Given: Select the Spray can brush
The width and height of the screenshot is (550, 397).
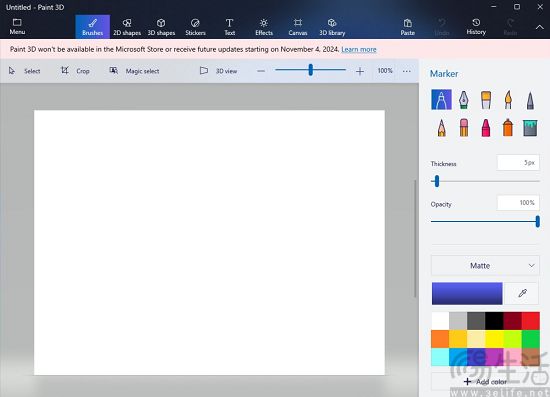Looking at the screenshot, I should tap(508, 128).
